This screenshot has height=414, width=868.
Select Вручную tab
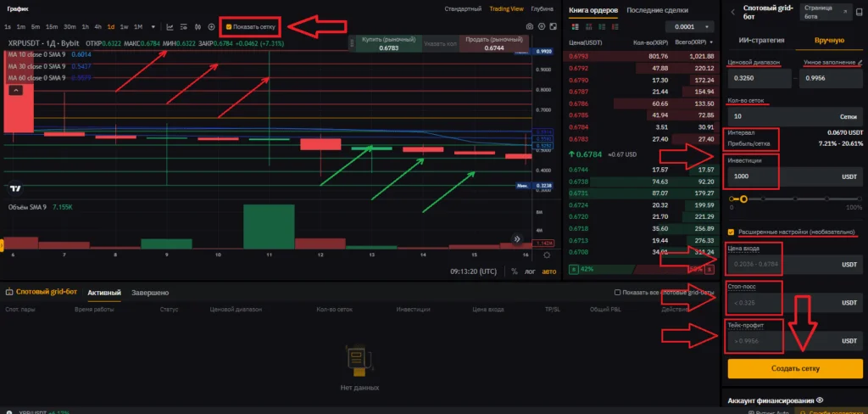(829, 40)
